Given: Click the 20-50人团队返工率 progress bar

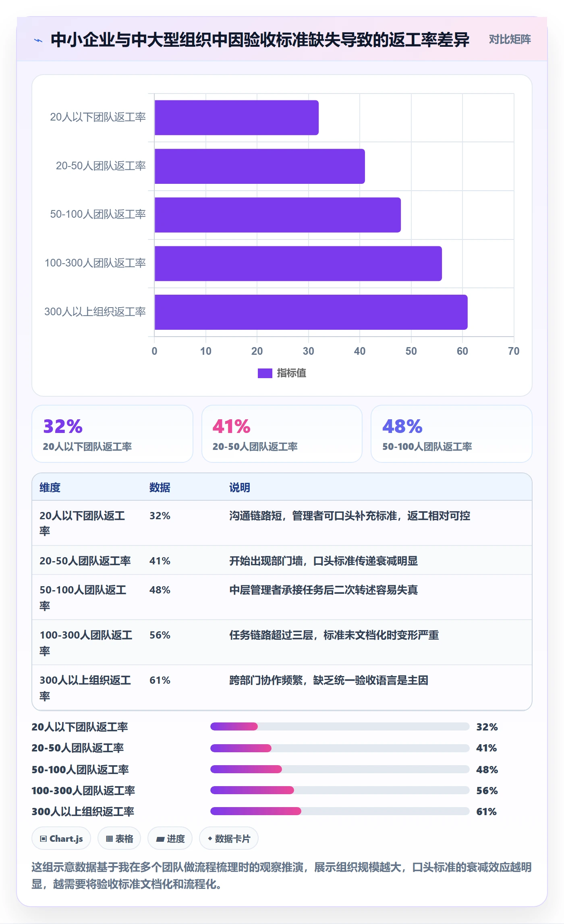Looking at the screenshot, I should [x=340, y=748].
